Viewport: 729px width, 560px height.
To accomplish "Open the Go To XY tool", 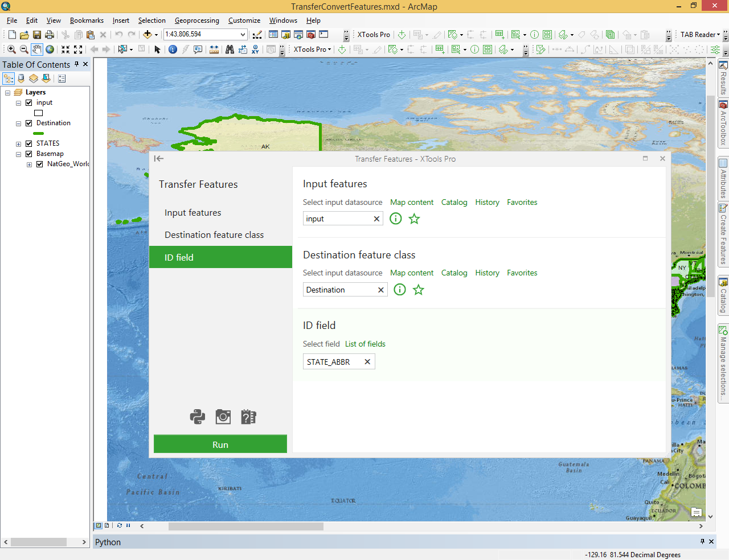I will tap(255, 50).
